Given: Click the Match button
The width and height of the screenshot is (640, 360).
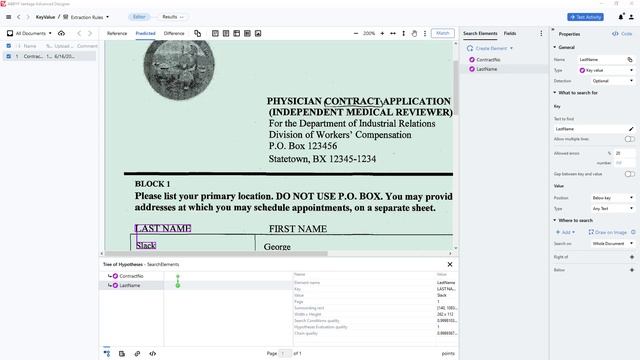Looking at the screenshot, I should point(442,33).
